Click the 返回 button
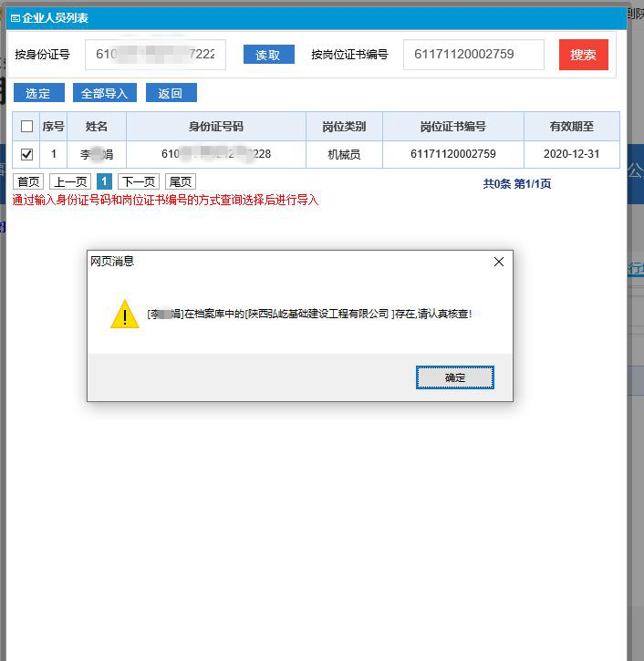 [171, 93]
